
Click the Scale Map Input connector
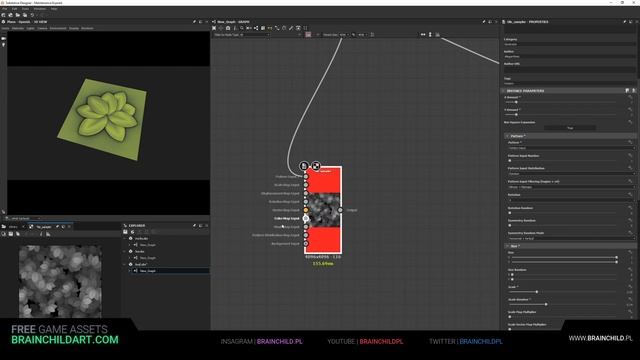(306, 185)
